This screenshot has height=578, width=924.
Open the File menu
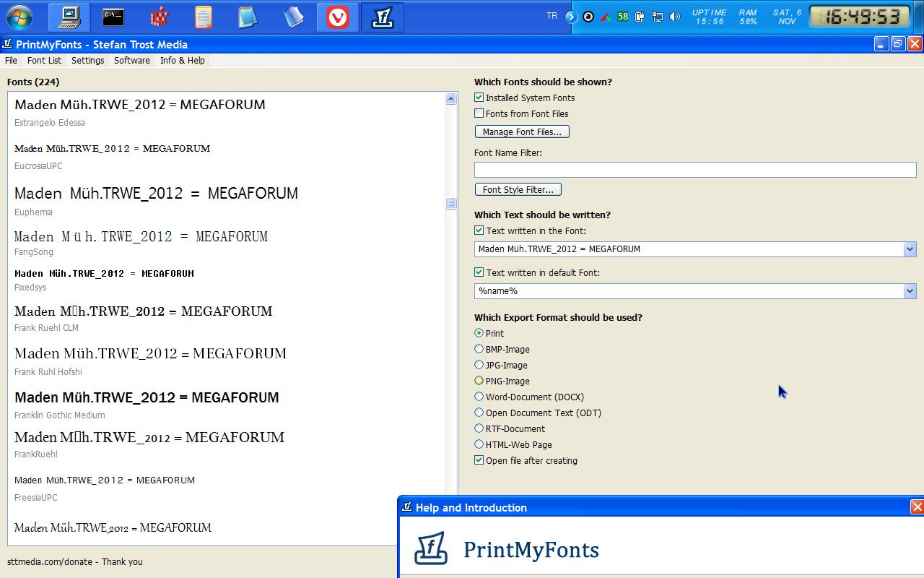pos(11,61)
